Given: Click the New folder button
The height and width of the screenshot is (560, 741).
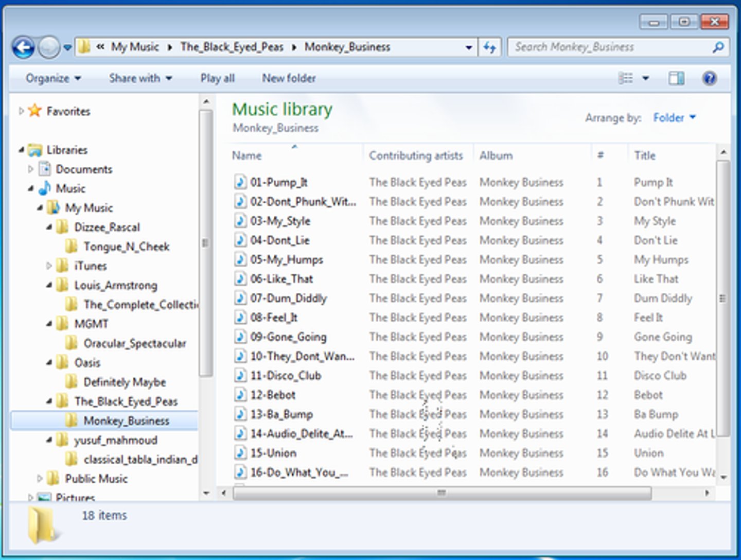Looking at the screenshot, I should pyautogui.click(x=289, y=78).
